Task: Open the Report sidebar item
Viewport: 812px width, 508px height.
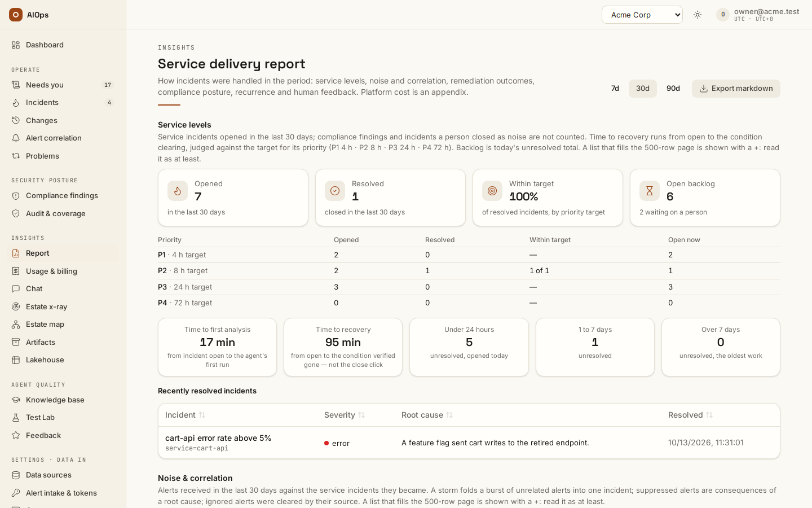Action: pos(63,253)
